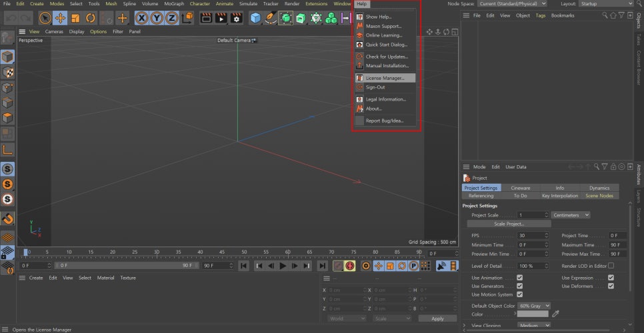Select the Spline Pen tool
Image resolution: width=644 pixels, height=333 pixels.
pos(271,18)
